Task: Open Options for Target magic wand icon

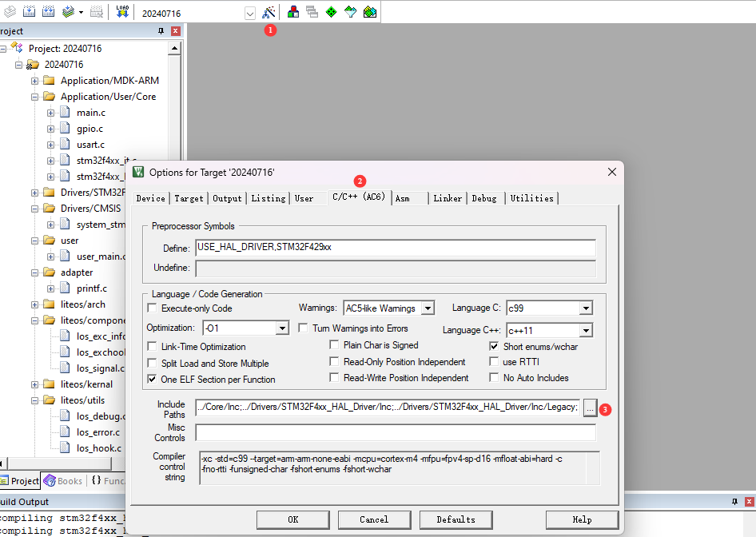Action: 269,12
